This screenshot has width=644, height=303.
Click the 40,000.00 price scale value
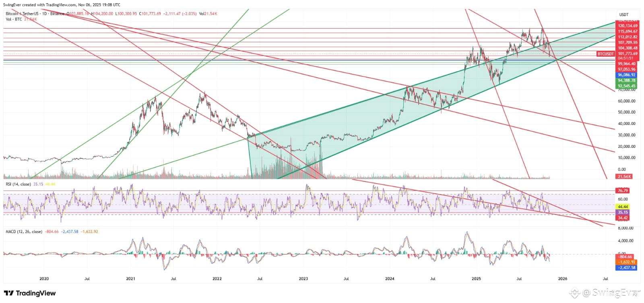pyautogui.click(x=627, y=124)
